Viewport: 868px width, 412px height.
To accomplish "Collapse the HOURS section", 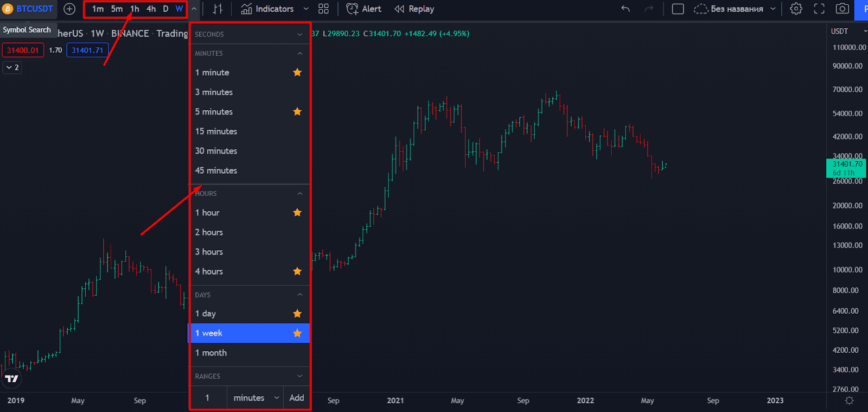I will pos(250,193).
